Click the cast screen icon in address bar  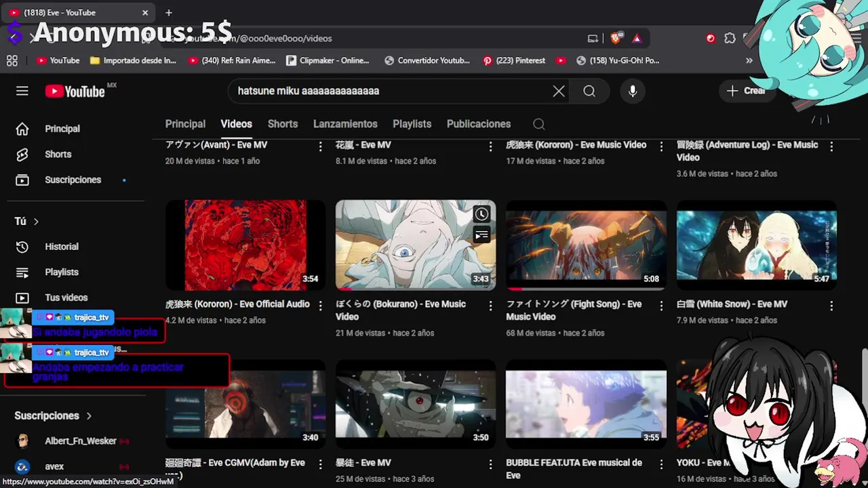[x=593, y=39]
